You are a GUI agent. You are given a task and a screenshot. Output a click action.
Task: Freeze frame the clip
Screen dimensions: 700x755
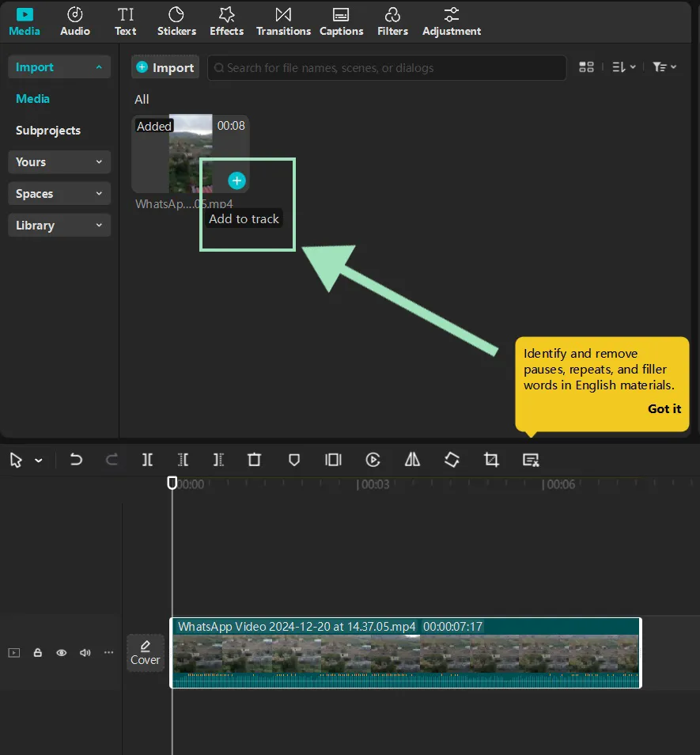[x=333, y=460]
